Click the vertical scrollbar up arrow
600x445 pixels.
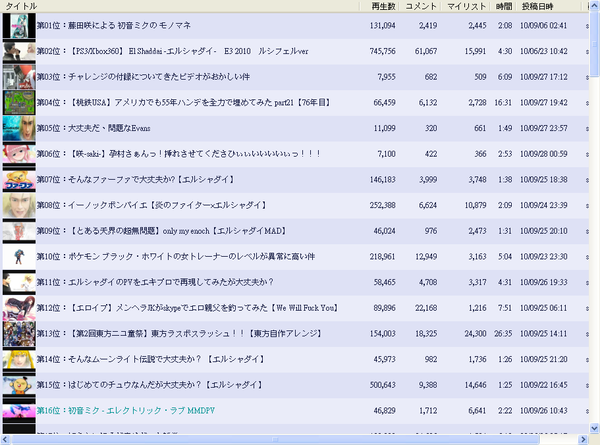(595, 5)
